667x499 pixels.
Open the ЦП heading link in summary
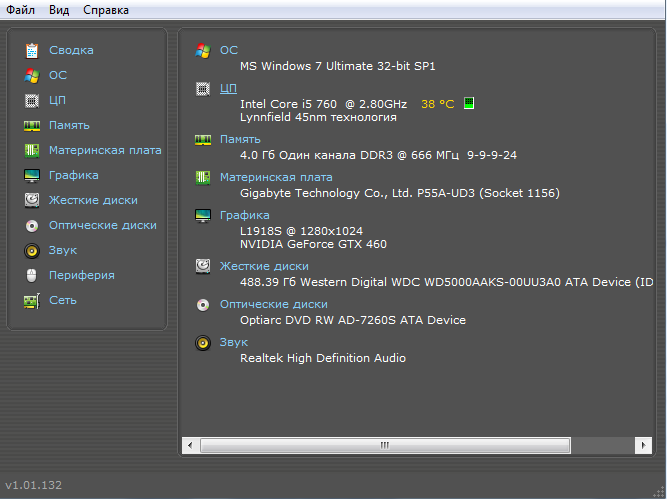coord(228,88)
